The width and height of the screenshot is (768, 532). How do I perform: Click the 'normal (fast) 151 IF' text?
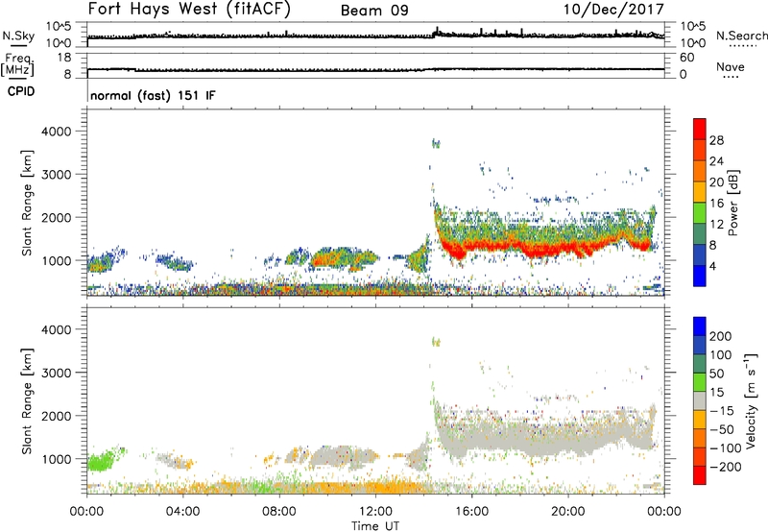click(153, 95)
